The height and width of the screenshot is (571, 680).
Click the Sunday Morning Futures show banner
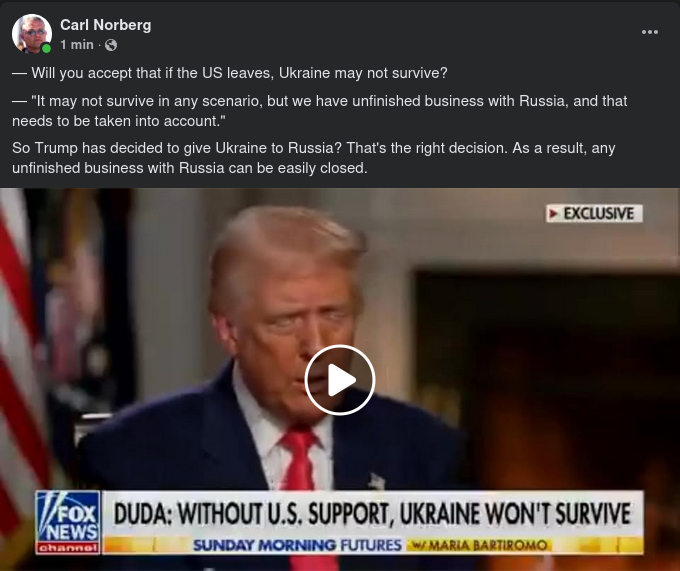pos(298,545)
